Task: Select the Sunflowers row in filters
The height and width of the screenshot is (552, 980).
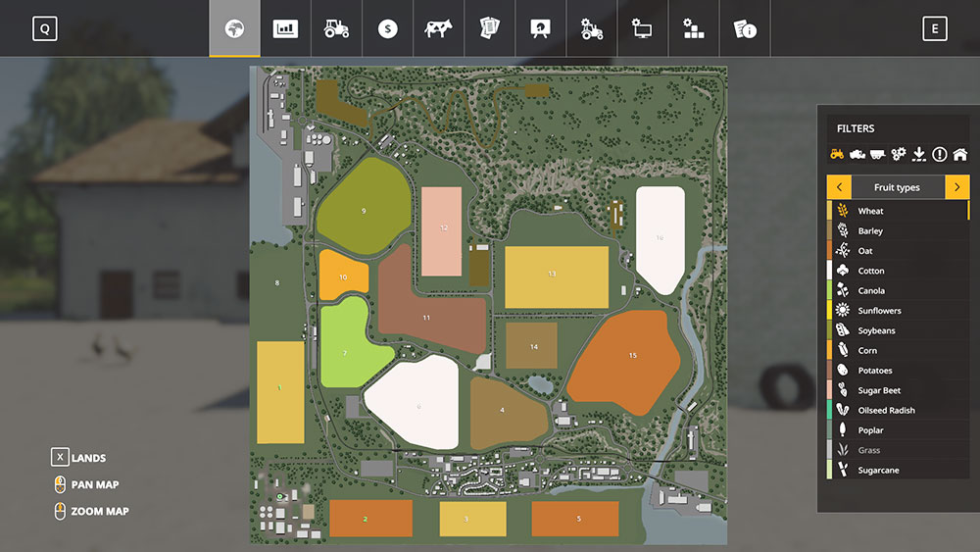Action: [x=898, y=311]
